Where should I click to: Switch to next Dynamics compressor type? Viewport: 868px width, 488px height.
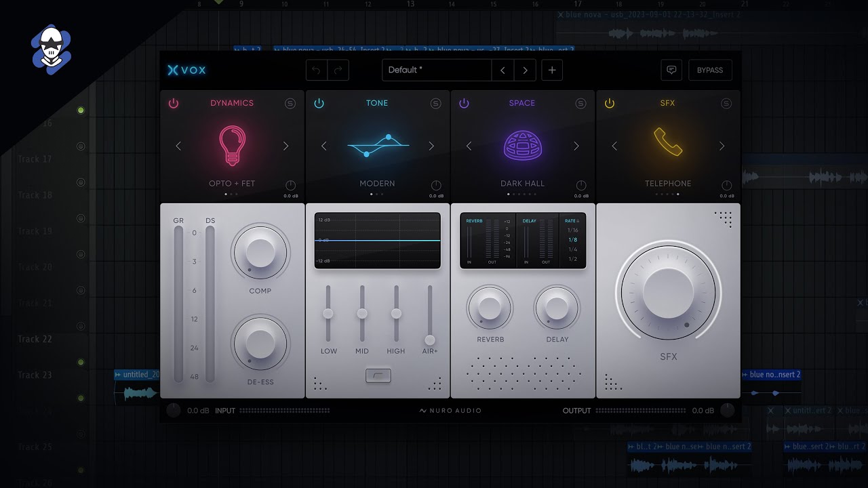click(285, 146)
